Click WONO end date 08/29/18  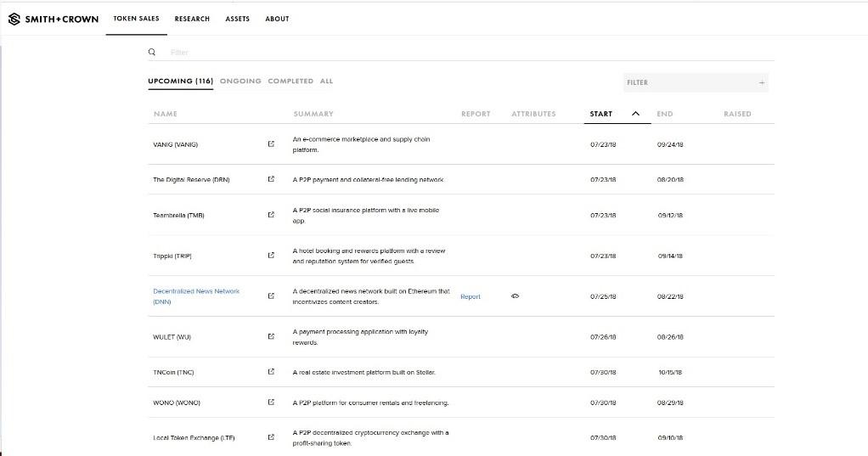point(670,403)
